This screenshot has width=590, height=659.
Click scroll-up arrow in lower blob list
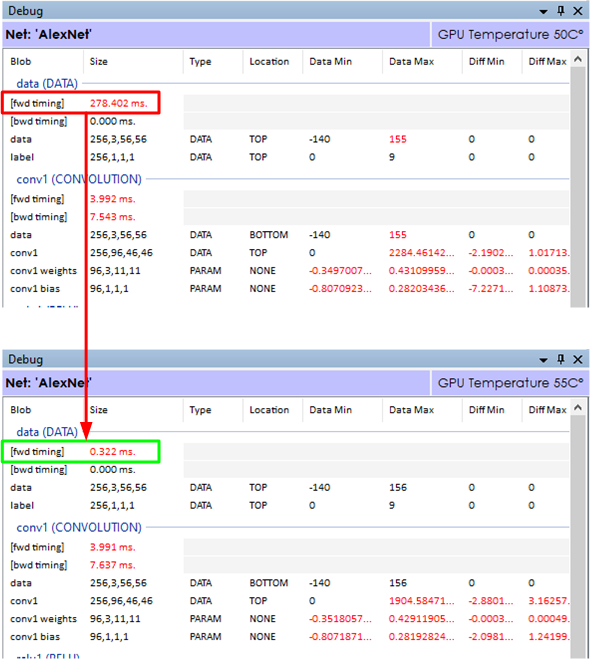pos(578,408)
